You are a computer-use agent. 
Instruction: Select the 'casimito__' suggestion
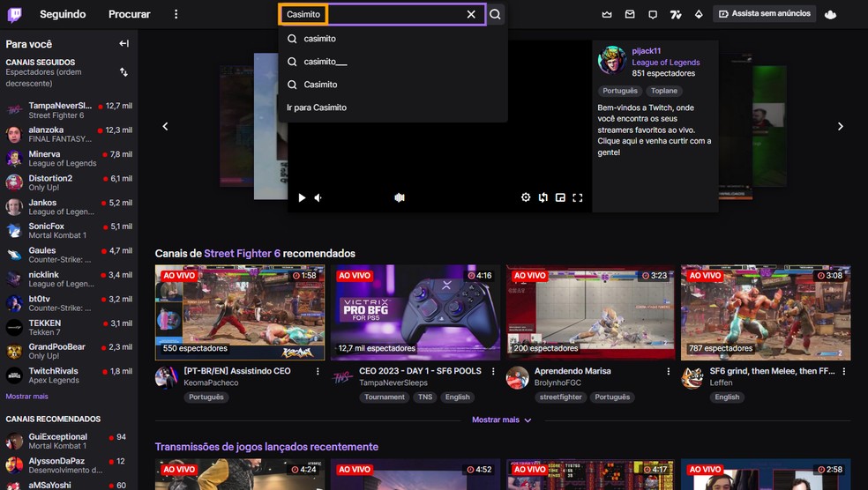393,62
